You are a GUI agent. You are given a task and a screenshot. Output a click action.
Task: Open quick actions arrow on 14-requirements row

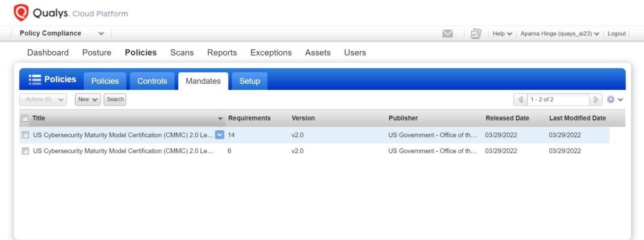pyautogui.click(x=220, y=134)
